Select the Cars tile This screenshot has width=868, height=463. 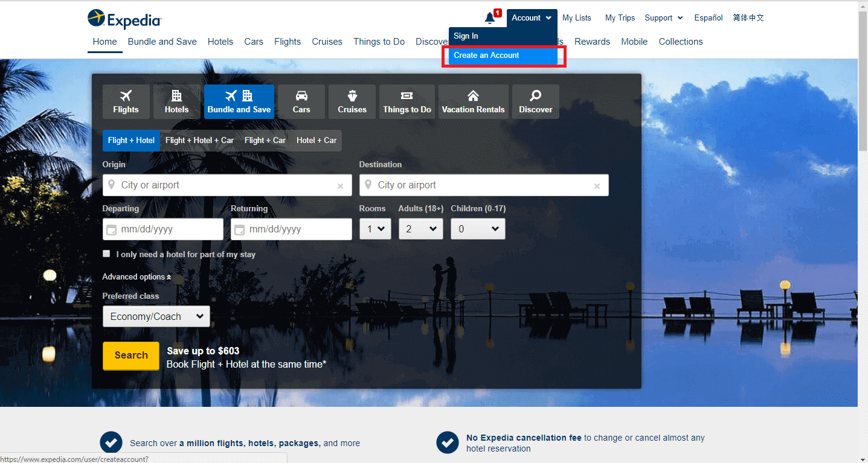[x=301, y=101]
